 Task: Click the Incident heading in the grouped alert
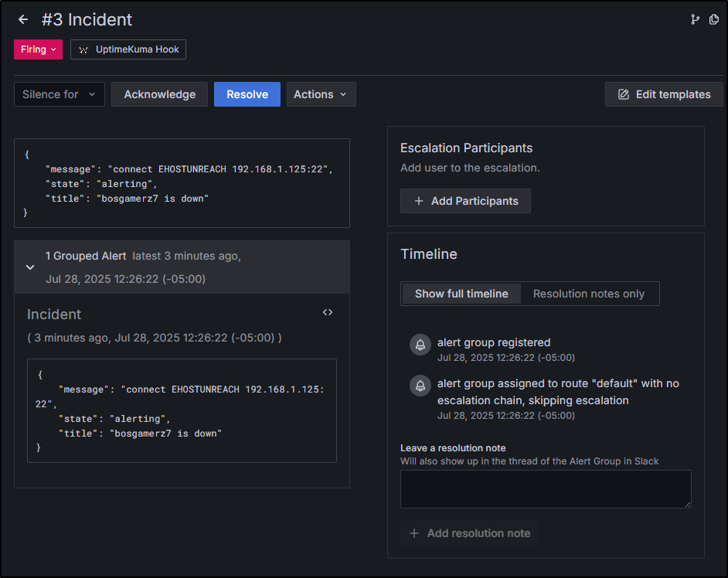54,314
